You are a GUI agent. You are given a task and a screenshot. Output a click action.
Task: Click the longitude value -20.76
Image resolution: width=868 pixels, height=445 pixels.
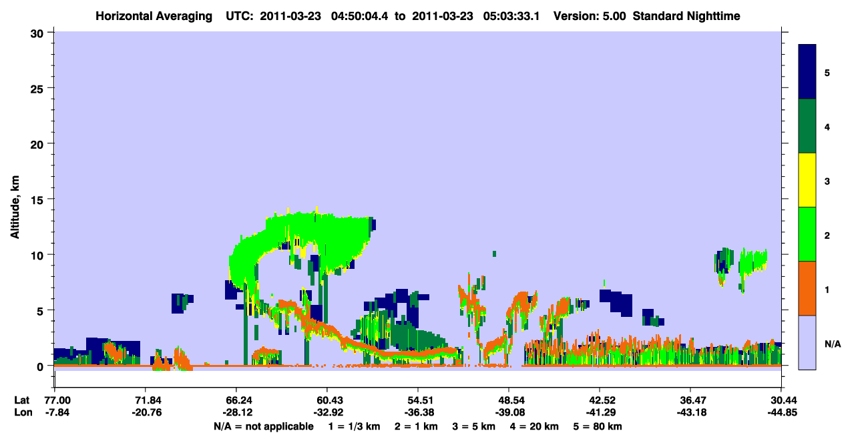(x=146, y=412)
